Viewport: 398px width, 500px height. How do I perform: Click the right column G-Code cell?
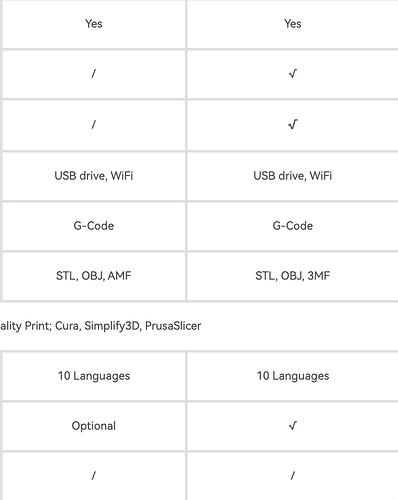coord(293,226)
